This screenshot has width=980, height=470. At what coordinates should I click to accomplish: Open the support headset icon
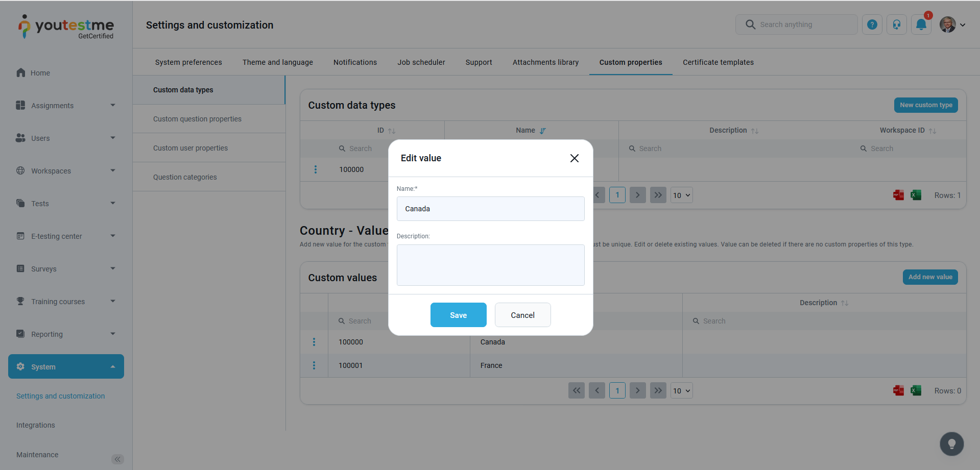896,24
